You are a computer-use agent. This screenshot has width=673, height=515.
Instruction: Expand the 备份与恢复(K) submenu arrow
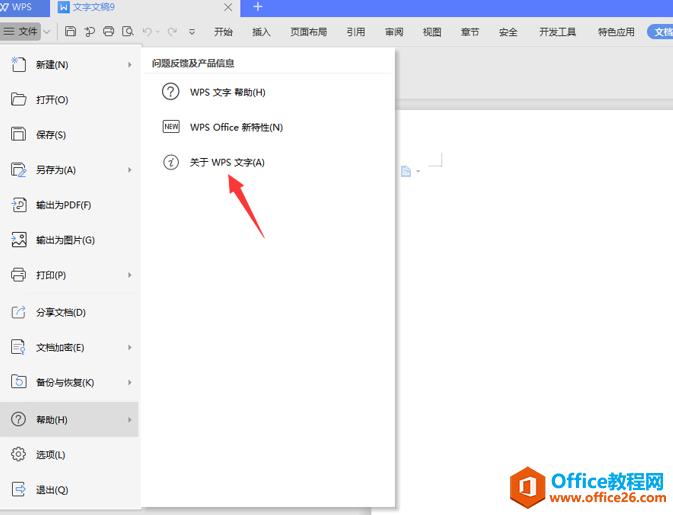point(129,382)
